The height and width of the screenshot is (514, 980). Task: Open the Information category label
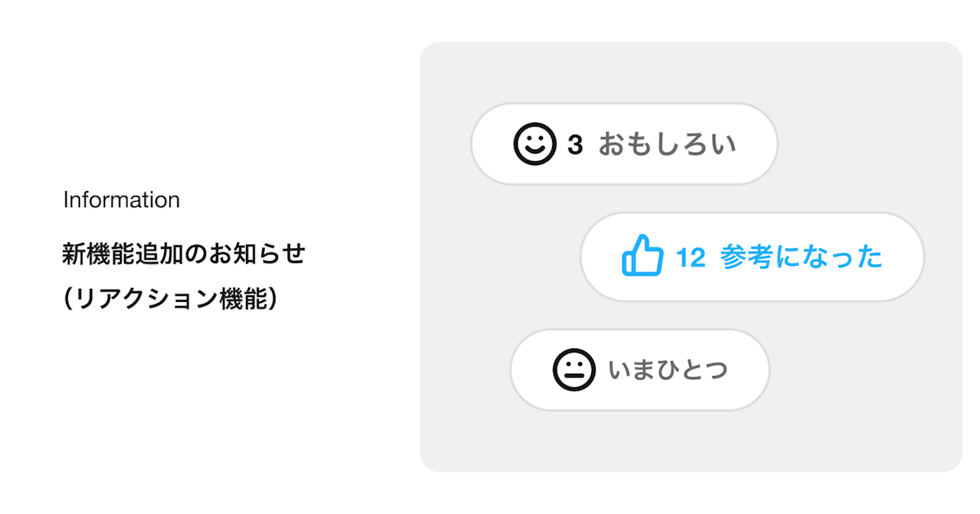point(122,200)
